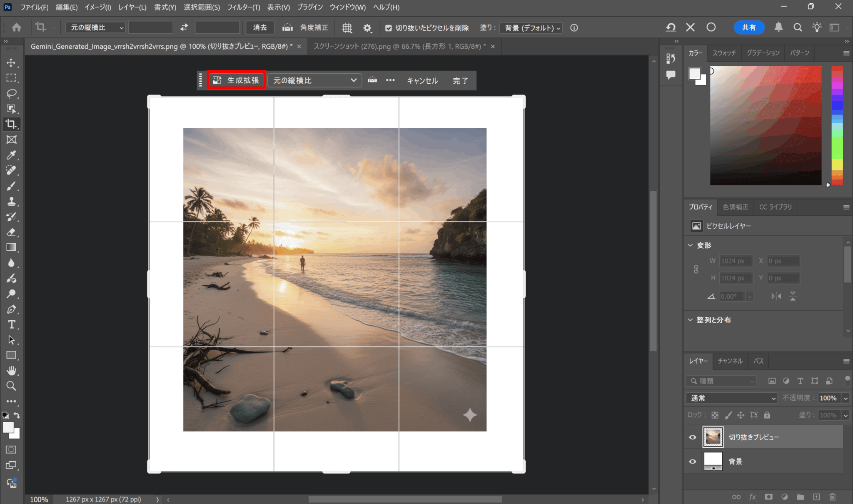Open the 元の縦横比 dropdown in floating bar
Viewport: 853px width, 504px height.
pyautogui.click(x=314, y=80)
